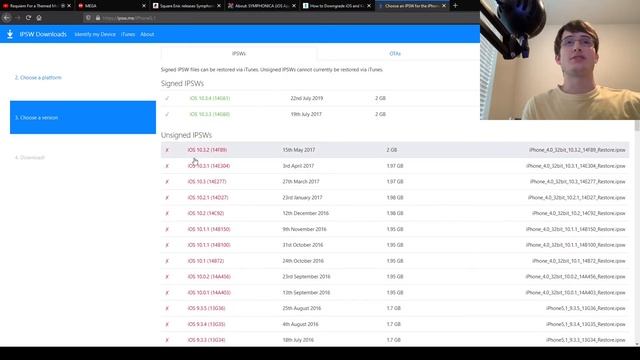Click filename iPhone_4.0_32bit_10.2_14C92_Restore.ipsw
Viewport: 640px width, 360px height.
click(x=579, y=213)
